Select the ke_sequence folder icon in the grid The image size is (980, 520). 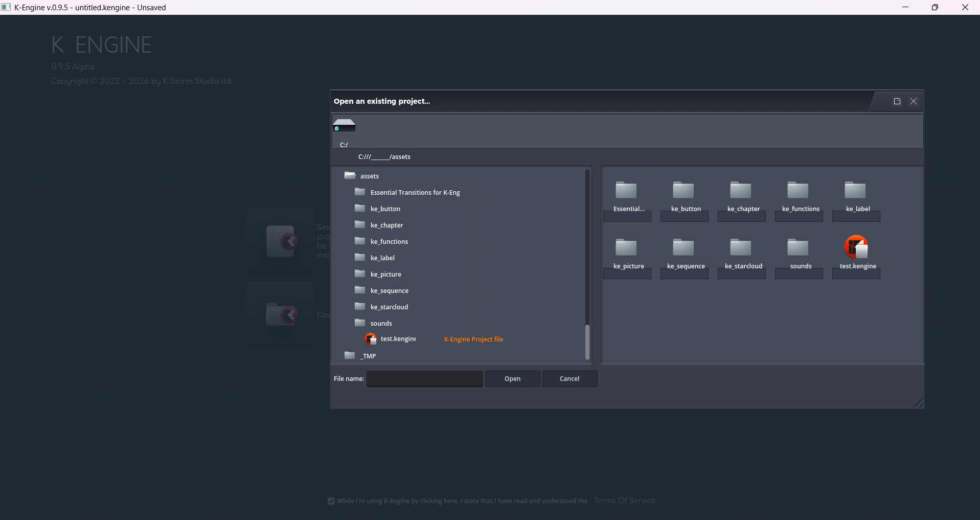[x=683, y=247]
